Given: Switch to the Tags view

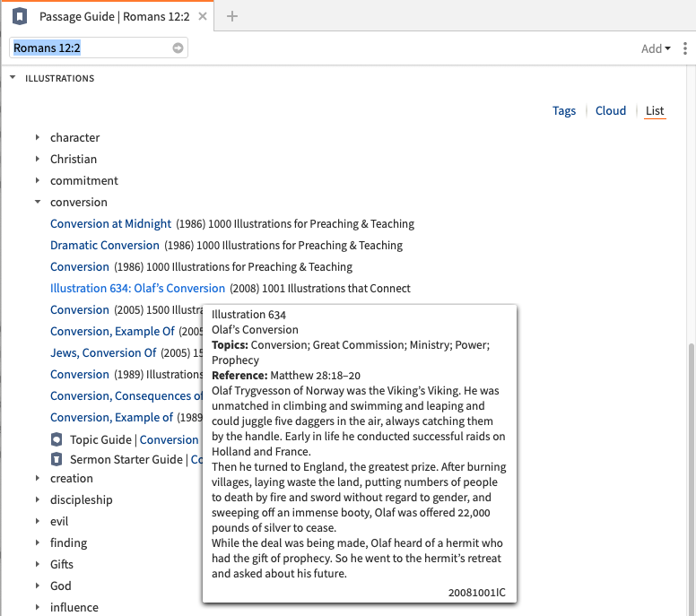Looking at the screenshot, I should (564, 110).
